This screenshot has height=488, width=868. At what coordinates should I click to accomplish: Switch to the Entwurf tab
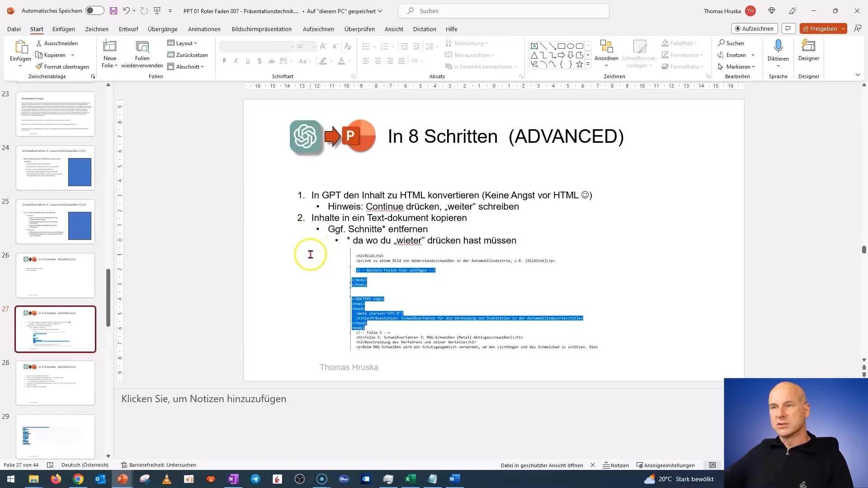tap(128, 29)
